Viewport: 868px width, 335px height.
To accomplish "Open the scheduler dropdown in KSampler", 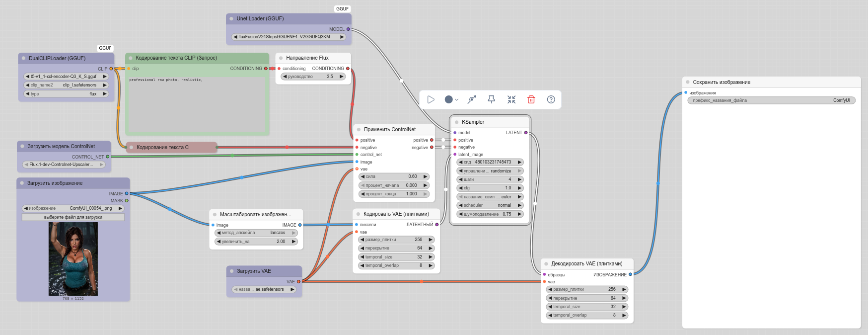I will tap(490, 205).
